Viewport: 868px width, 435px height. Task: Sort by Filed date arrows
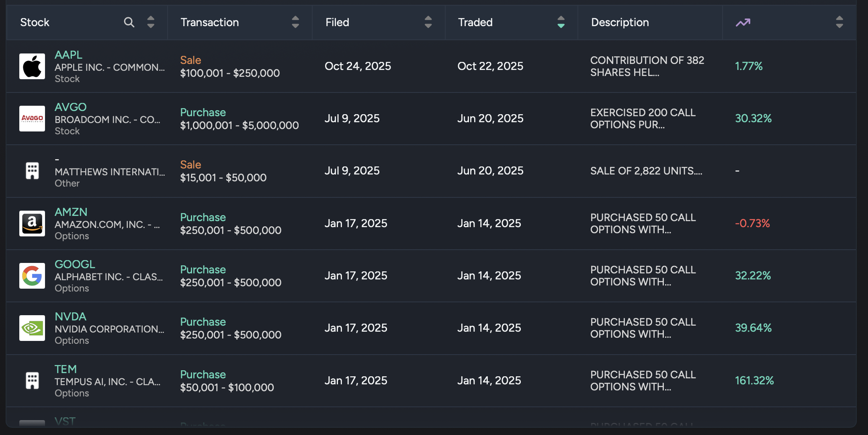428,22
